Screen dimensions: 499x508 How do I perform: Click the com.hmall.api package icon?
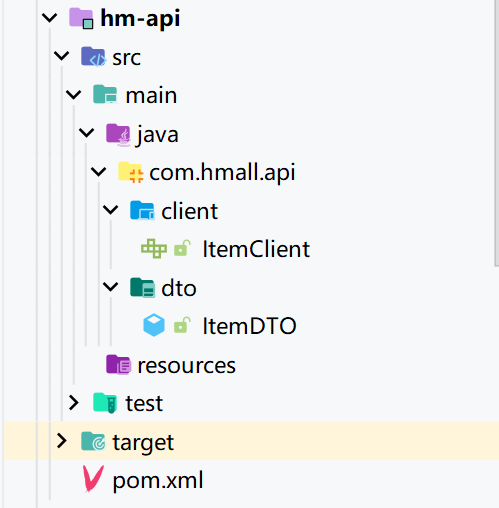pos(131,172)
